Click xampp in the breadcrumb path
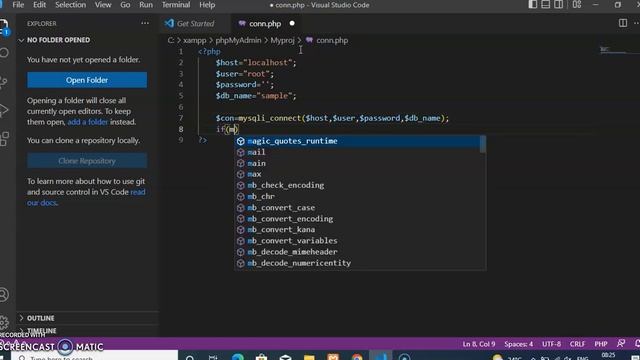 point(195,40)
